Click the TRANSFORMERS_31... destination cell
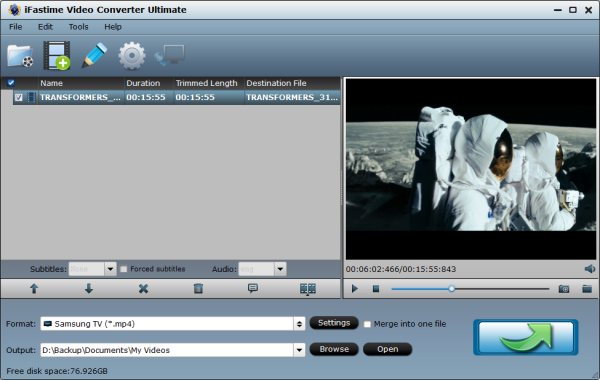The width and height of the screenshot is (600, 380). click(292, 97)
